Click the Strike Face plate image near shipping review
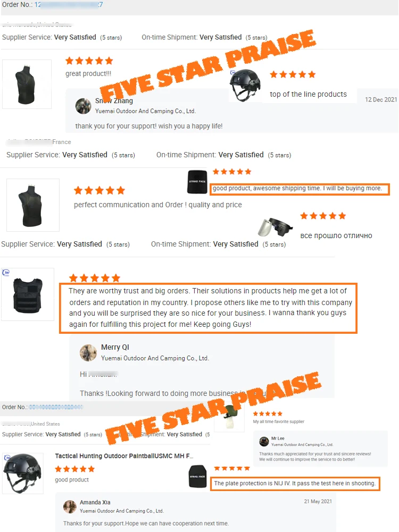The image size is (399, 532). point(197,182)
